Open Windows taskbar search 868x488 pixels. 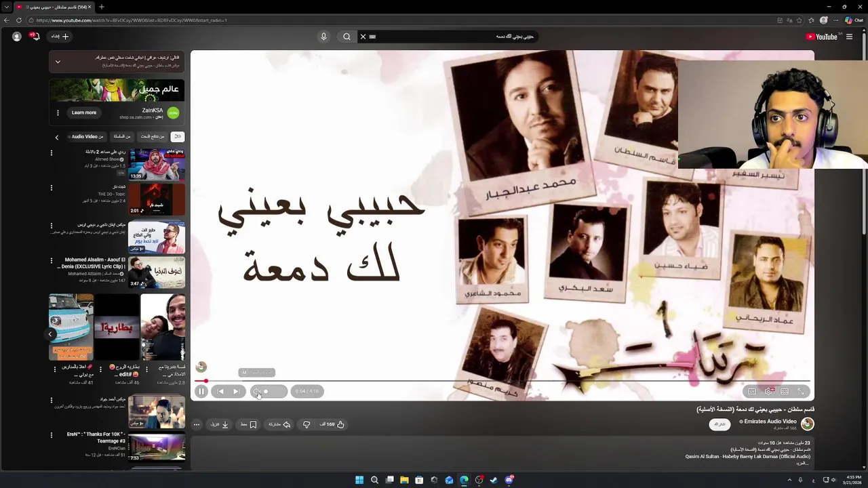(374, 480)
